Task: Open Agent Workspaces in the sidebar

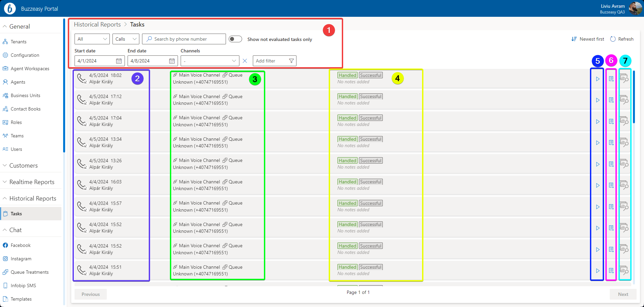Action: [x=30, y=69]
